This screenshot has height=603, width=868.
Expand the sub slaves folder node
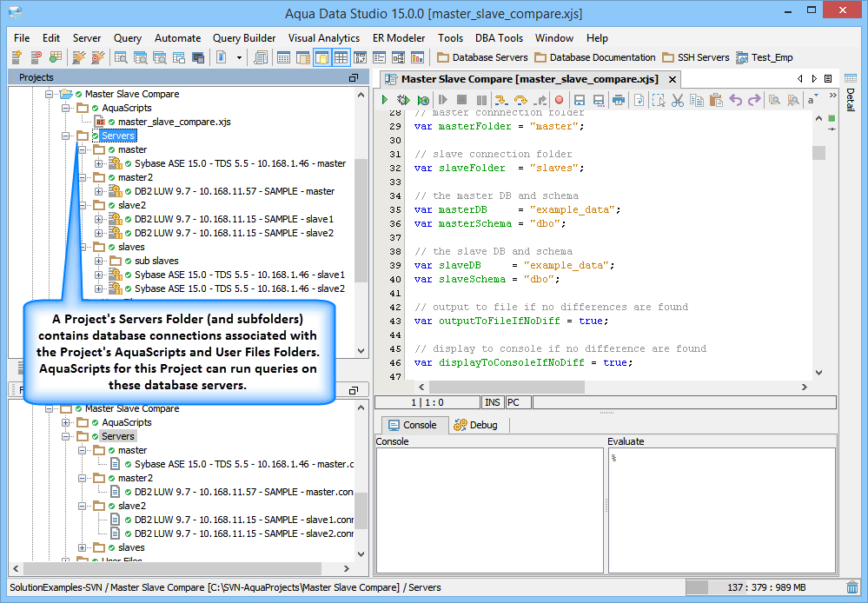[x=98, y=261]
